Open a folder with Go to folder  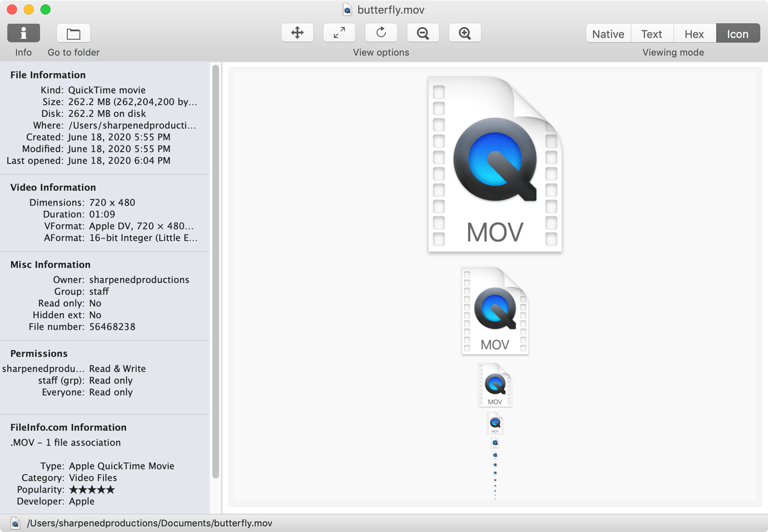tap(73, 33)
